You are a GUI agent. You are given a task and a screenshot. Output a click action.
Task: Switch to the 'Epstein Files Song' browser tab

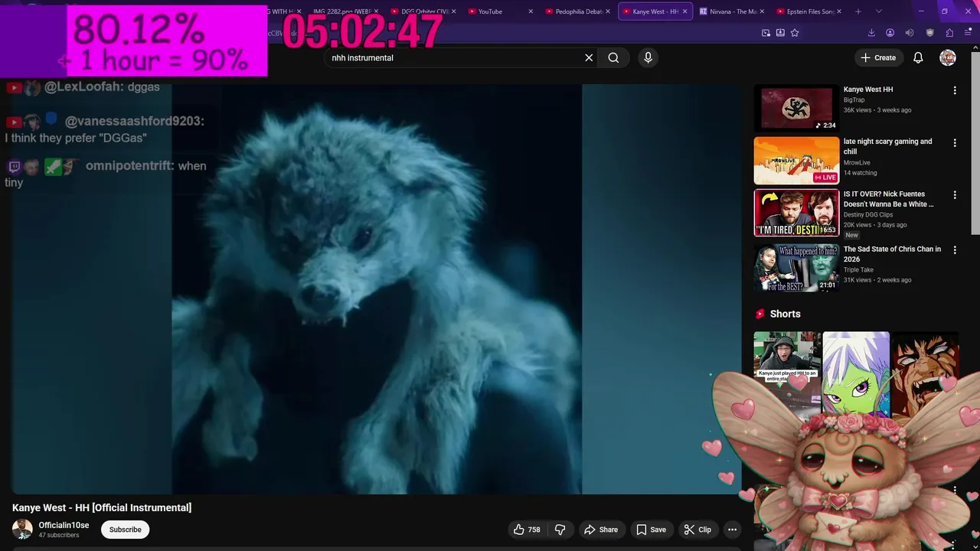[x=809, y=11]
